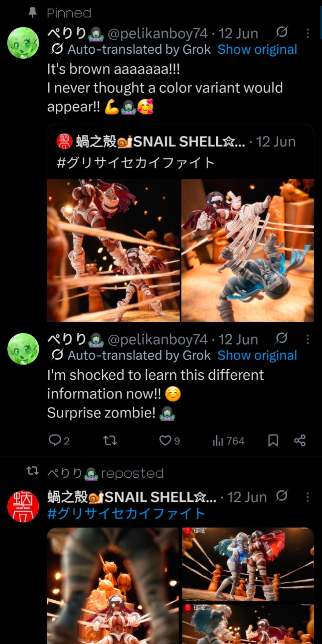Bookmark the Surprise zombie tweet

coord(273,440)
